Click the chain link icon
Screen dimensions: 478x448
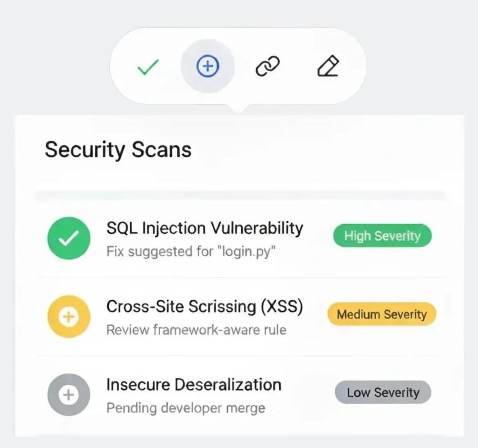coord(267,66)
